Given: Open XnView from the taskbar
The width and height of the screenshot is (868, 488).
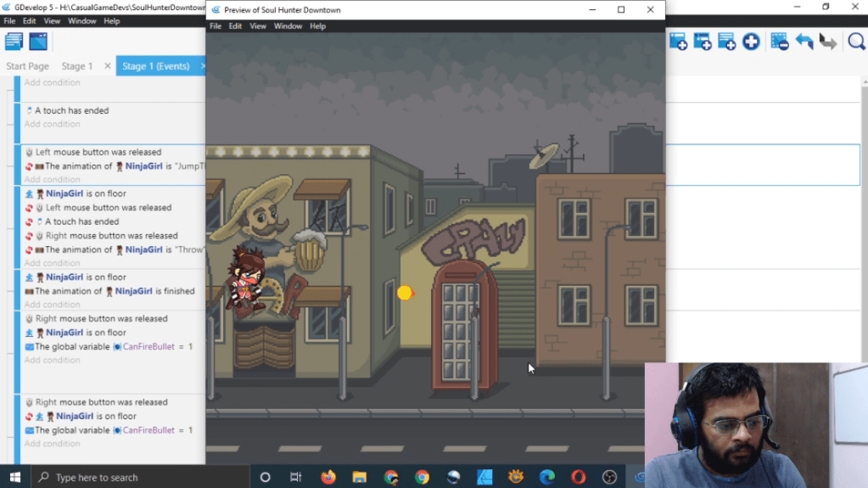Looking at the screenshot, I should click(516, 477).
